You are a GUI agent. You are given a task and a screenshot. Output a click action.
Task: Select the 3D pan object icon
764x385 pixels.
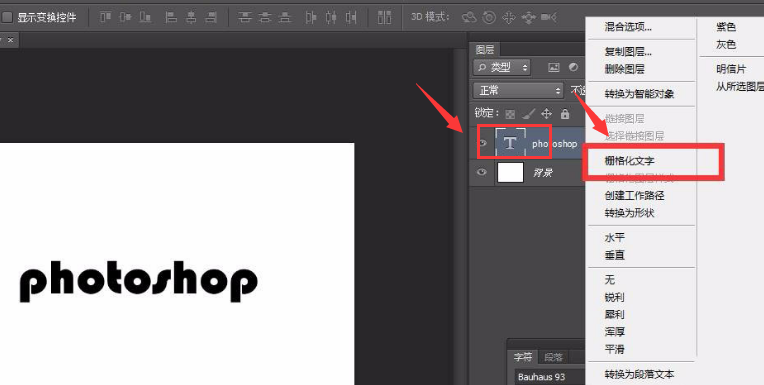508,18
